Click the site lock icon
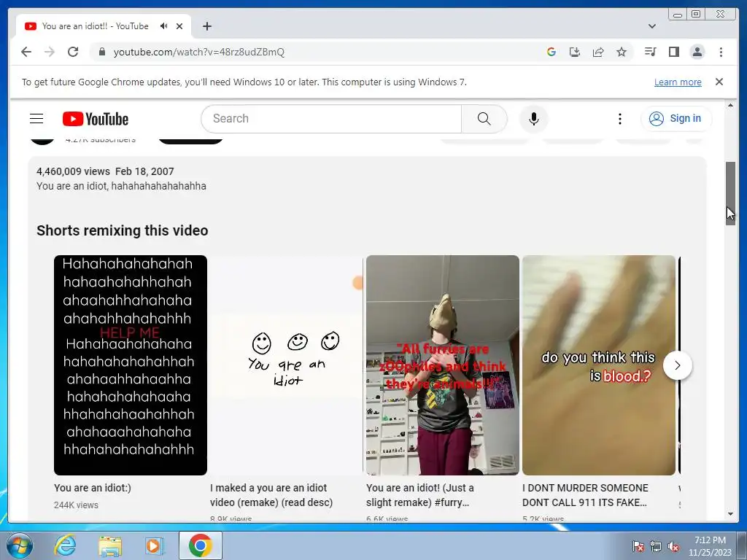This screenshot has height=560, width=747. click(x=101, y=52)
